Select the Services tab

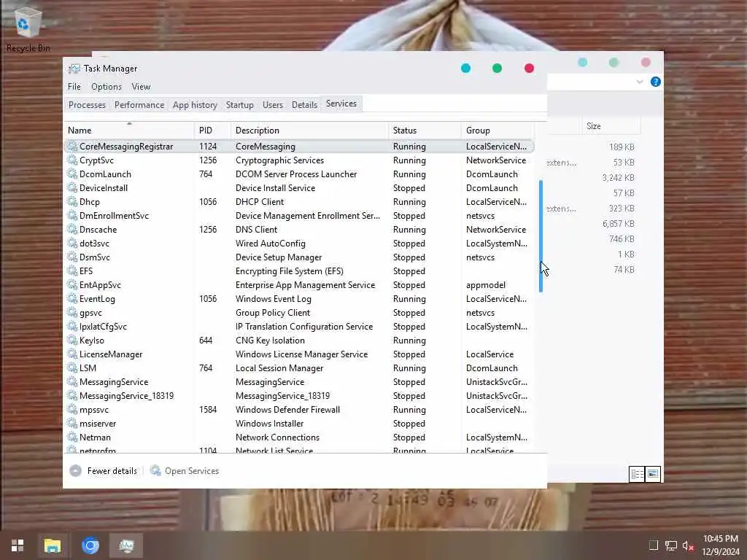[x=341, y=104]
